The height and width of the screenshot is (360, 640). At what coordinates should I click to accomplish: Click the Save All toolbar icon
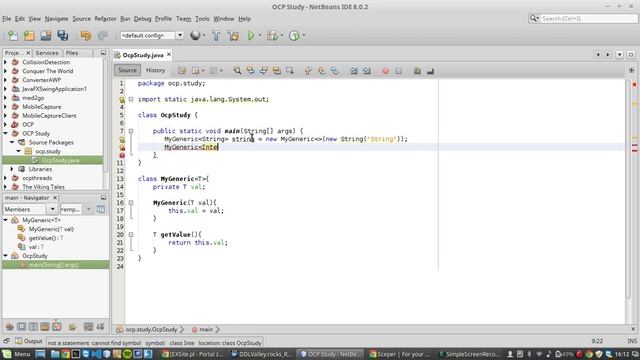(x=62, y=36)
